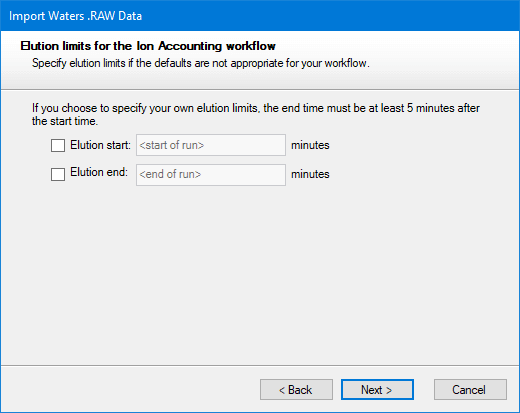
Task: Click blank footer area left of Back
Action: point(130,389)
